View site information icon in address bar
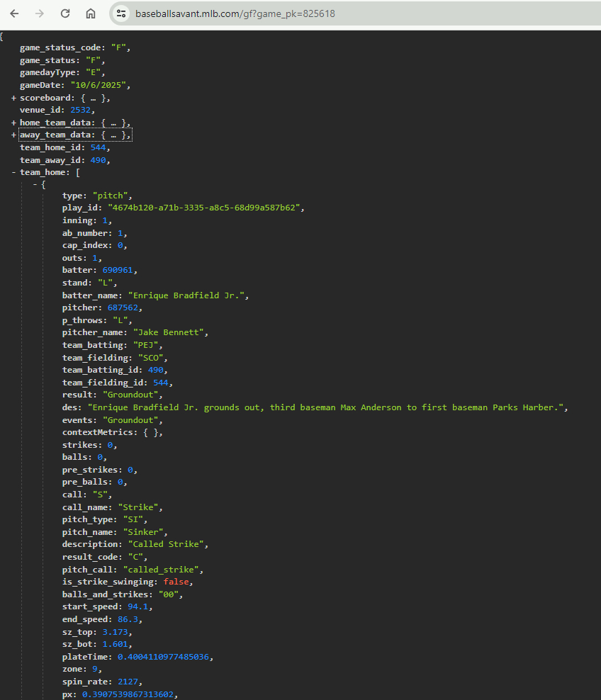This screenshot has width=601, height=700. click(121, 13)
